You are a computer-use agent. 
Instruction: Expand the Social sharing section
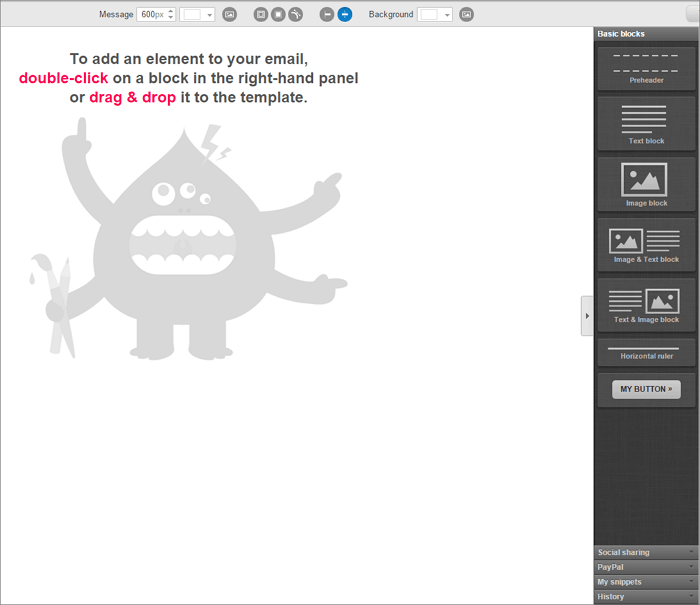pyautogui.click(x=646, y=552)
